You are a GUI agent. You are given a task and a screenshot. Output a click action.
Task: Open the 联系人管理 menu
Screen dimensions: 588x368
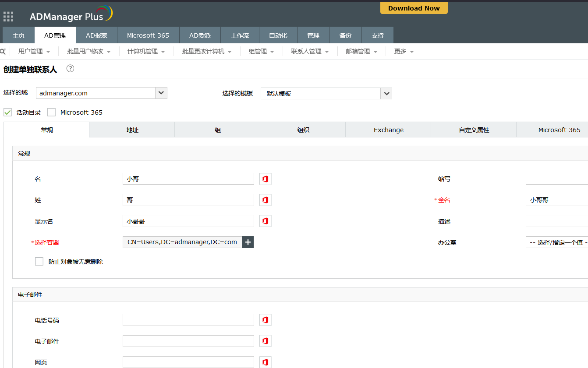click(310, 51)
